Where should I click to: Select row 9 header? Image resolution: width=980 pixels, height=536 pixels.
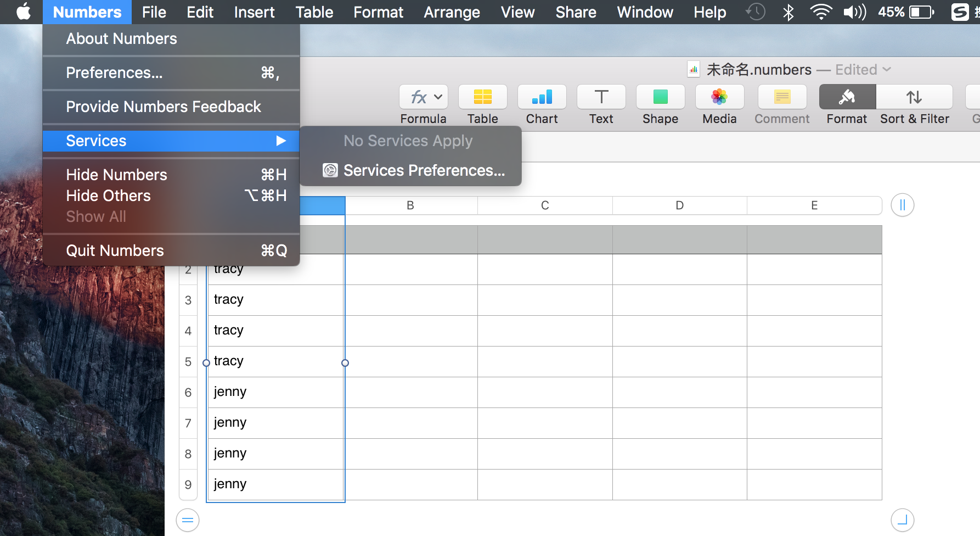(x=188, y=484)
